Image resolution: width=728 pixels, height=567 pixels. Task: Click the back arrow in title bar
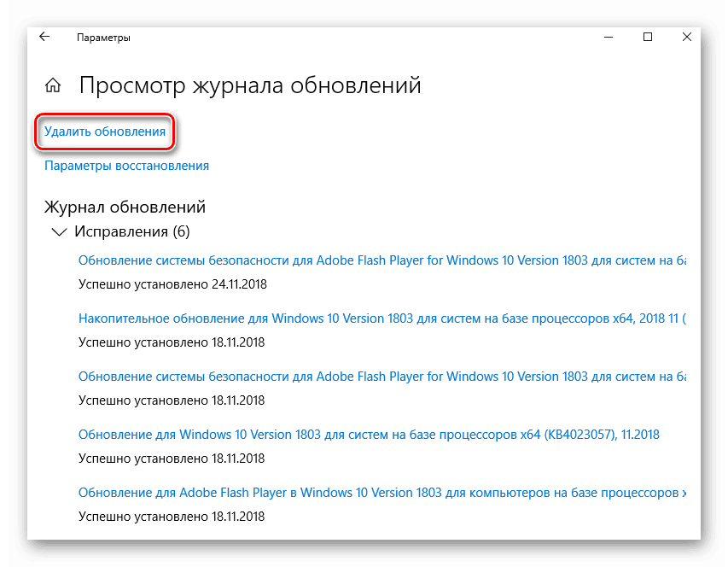[x=44, y=37]
